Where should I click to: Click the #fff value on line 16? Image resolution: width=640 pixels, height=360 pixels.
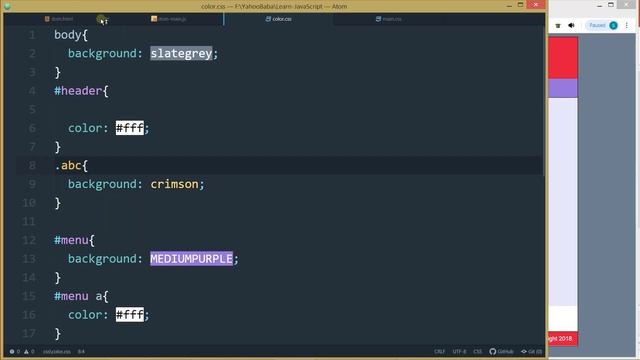(130, 315)
